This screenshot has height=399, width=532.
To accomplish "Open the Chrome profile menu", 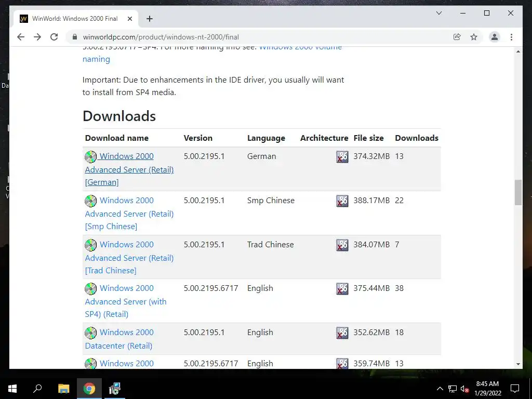I will click(x=495, y=37).
